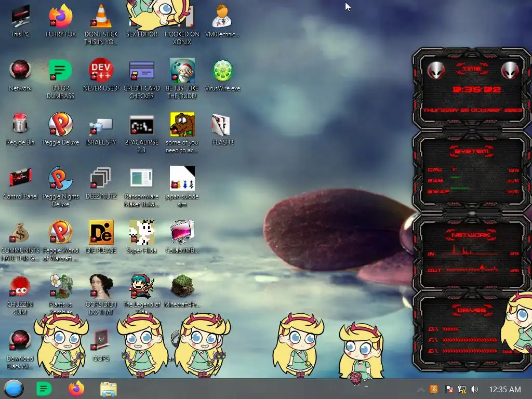Open the volume speaker tray icon
The width and height of the screenshot is (532, 399).
474,389
